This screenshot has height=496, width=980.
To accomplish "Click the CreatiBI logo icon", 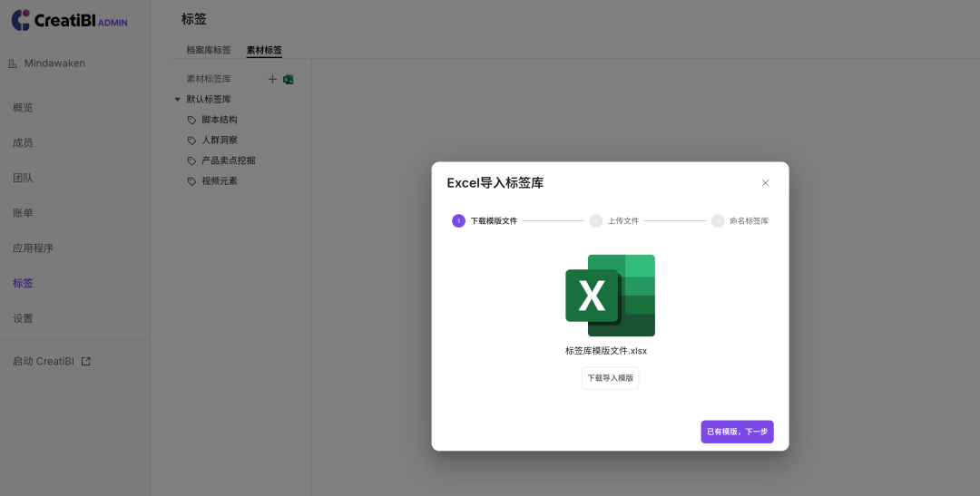I will tap(21, 20).
